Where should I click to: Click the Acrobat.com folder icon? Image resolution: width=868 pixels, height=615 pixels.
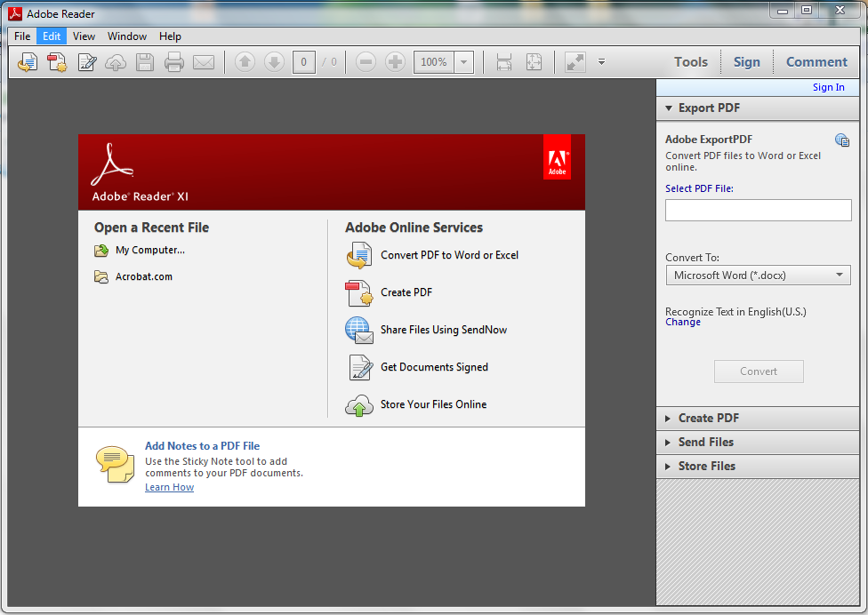pyautogui.click(x=101, y=276)
